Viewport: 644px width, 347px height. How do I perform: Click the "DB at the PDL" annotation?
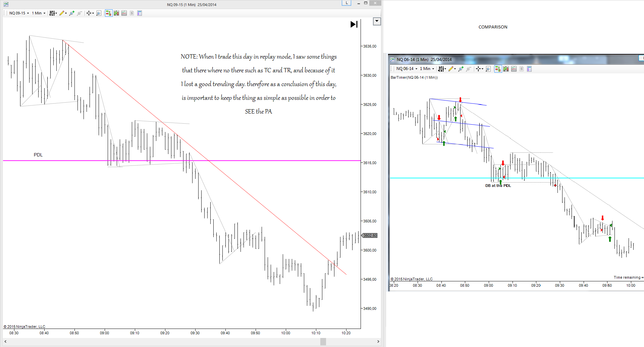(x=498, y=186)
